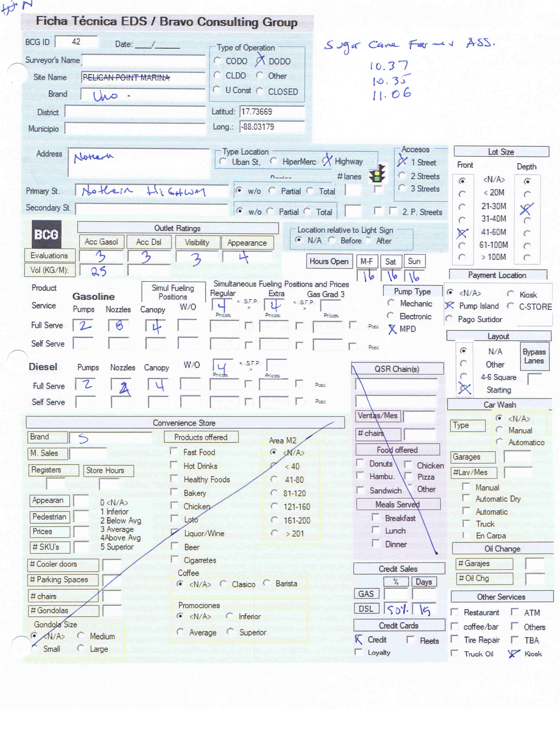560x730 pixels.
Task: Toggle the Credit card checkbox
Action: point(359,639)
